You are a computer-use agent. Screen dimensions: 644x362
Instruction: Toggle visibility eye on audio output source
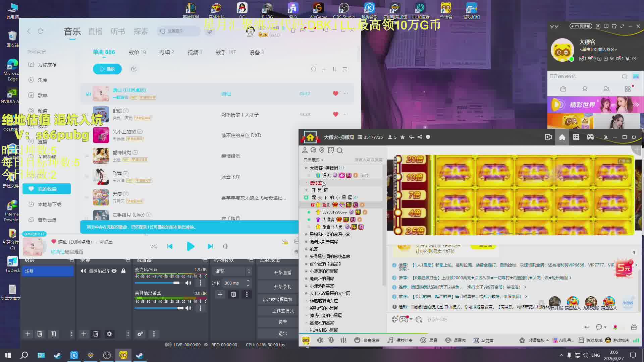tap(114, 271)
